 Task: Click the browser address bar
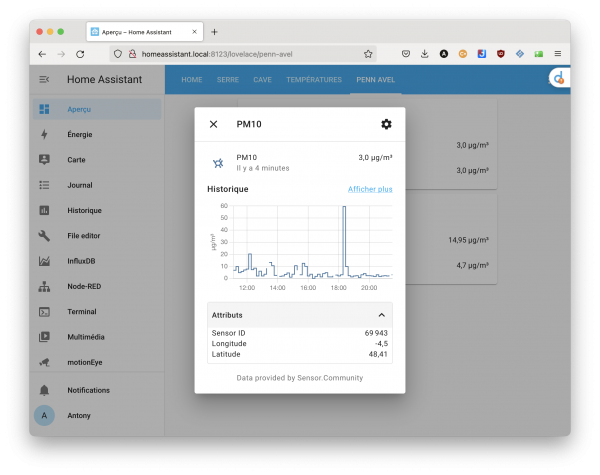click(240, 54)
